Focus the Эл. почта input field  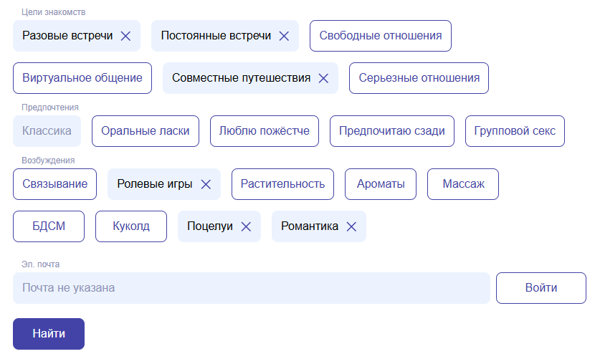251,288
